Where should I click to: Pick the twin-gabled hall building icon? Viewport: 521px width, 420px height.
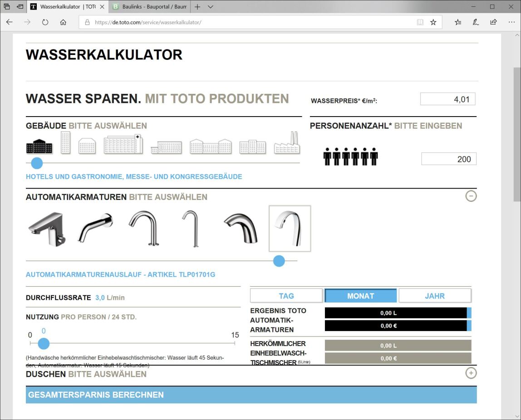(211, 146)
